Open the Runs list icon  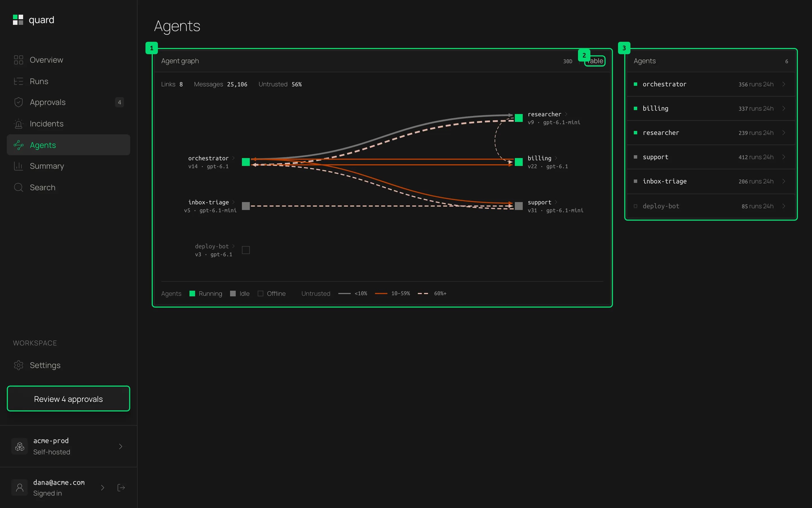[x=18, y=81]
